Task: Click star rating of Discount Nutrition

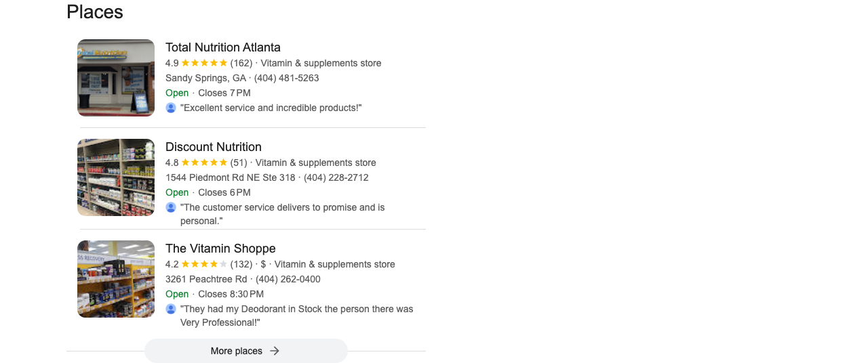Action: click(204, 163)
